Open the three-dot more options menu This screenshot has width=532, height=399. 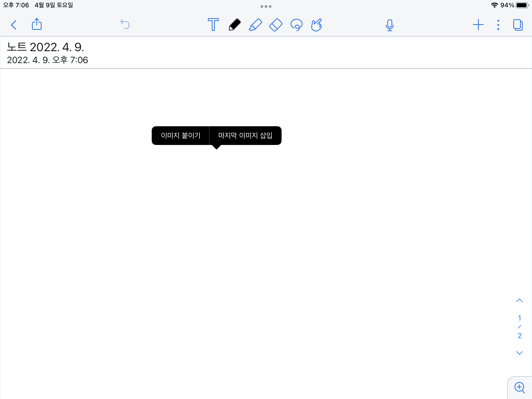click(498, 25)
